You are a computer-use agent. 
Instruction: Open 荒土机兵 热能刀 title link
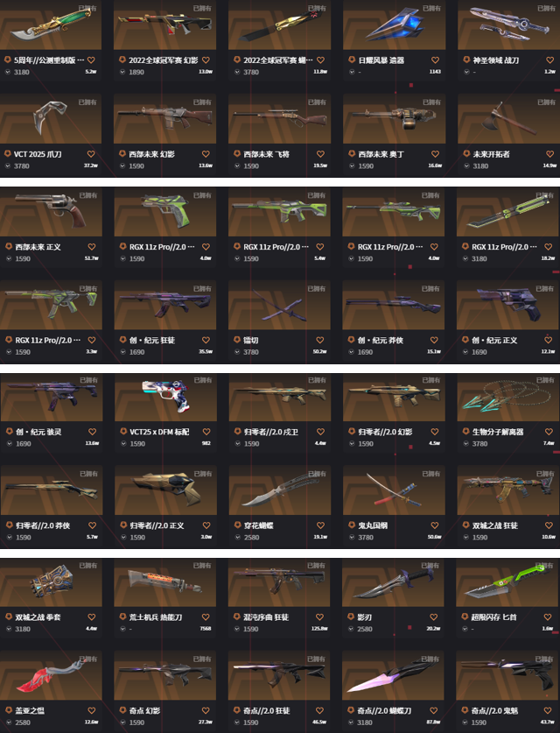156,617
